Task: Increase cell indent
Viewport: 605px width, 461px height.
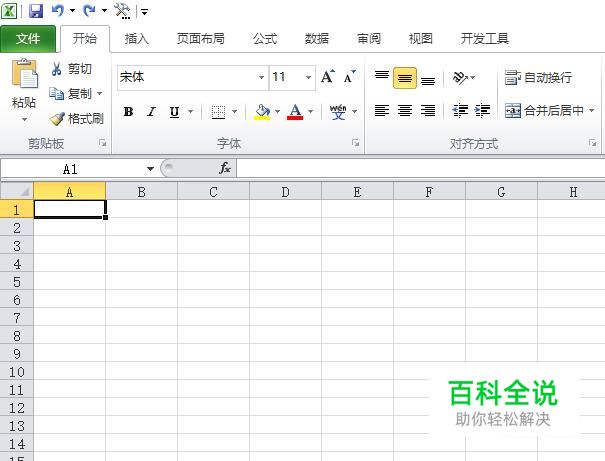Action: (482, 111)
